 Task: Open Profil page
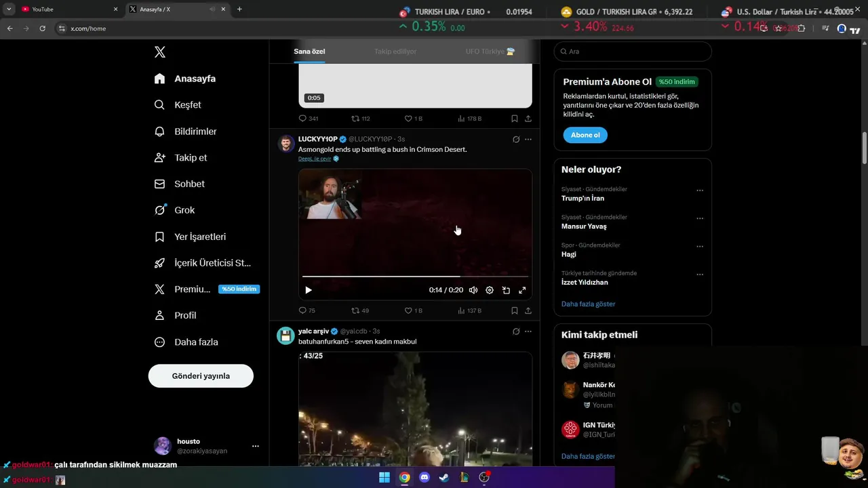pos(175,315)
